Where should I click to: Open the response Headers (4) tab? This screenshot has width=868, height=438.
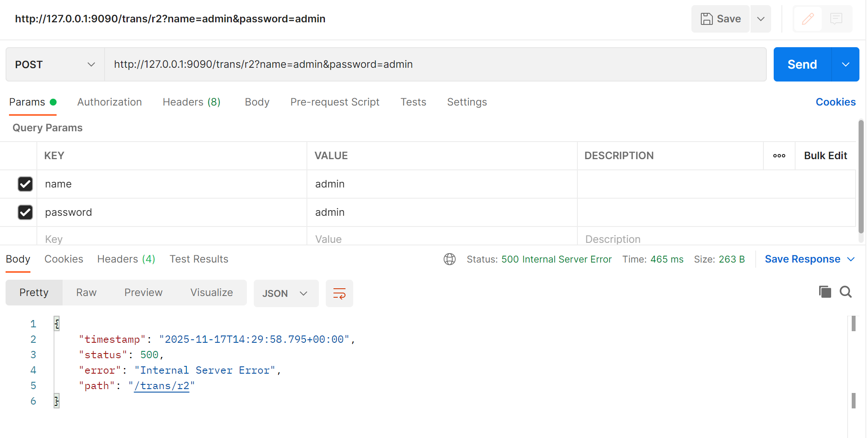point(126,259)
